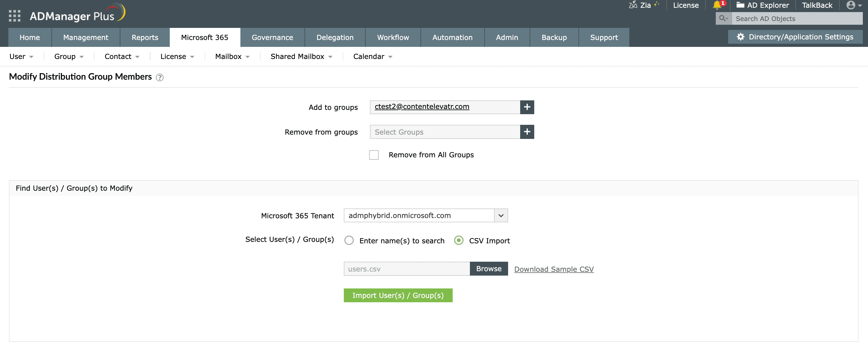The height and width of the screenshot is (352, 868).
Task: Expand the Mailbox submenu
Action: pos(232,56)
